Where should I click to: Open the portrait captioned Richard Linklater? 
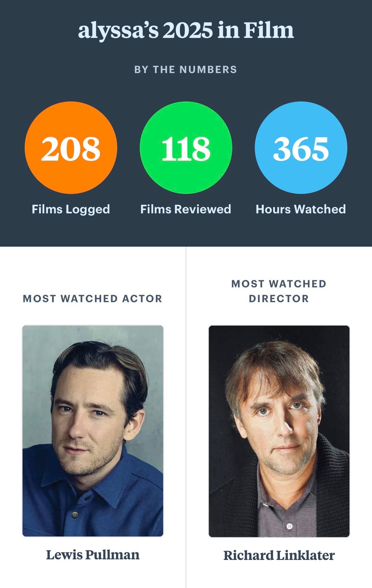point(279,431)
